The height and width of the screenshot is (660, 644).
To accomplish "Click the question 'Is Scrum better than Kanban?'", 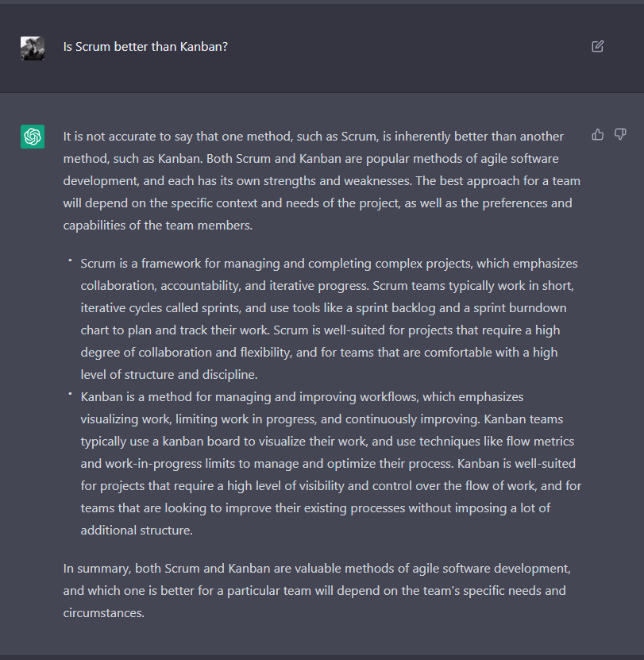I will point(145,47).
